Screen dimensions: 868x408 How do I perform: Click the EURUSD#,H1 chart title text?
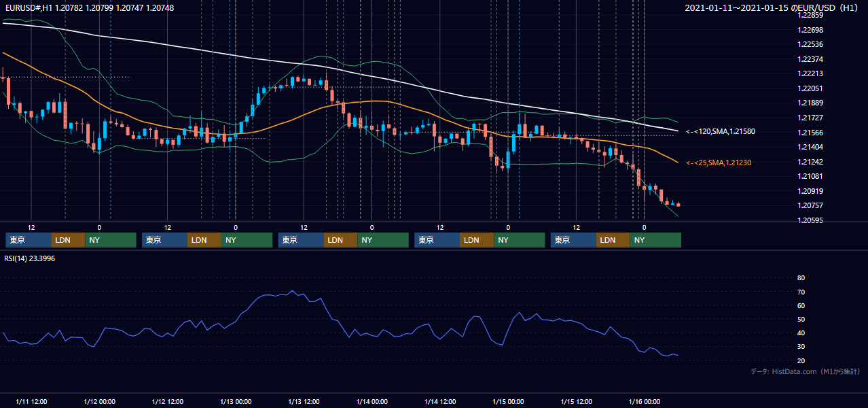(x=89, y=7)
